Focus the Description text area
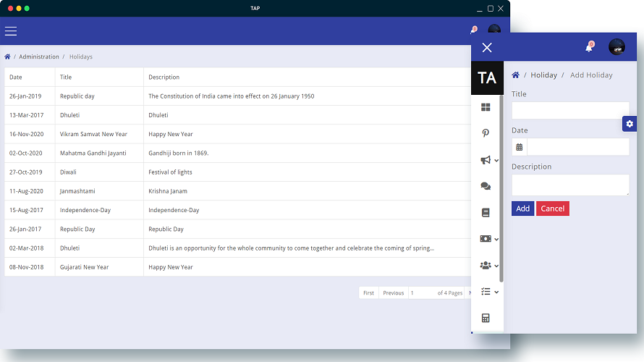 570,185
